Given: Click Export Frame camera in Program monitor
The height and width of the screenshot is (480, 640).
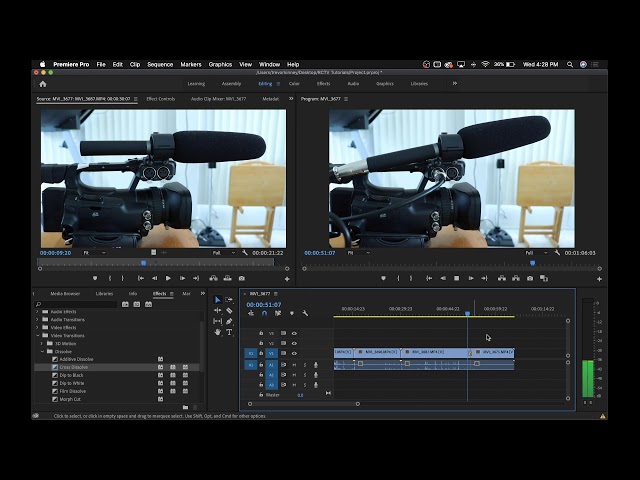Looking at the screenshot, I should point(530,278).
